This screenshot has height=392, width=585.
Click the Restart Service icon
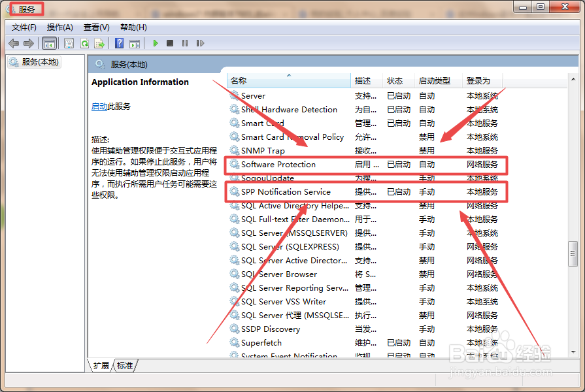200,43
